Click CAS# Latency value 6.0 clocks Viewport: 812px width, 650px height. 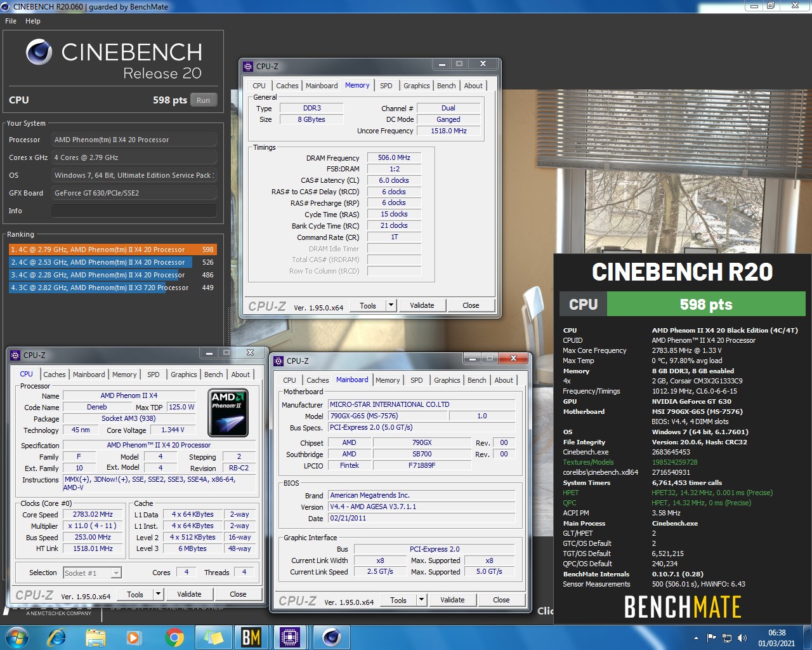(x=394, y=180)
